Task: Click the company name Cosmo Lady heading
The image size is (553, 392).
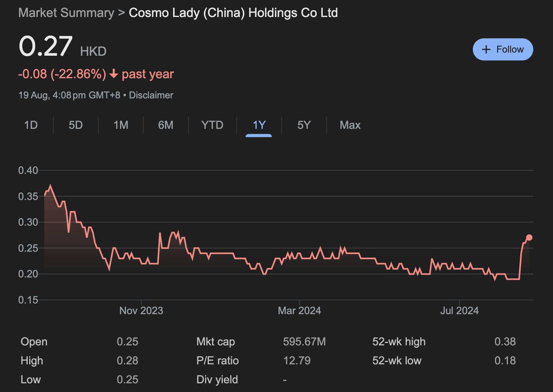Action: [233, 13]
